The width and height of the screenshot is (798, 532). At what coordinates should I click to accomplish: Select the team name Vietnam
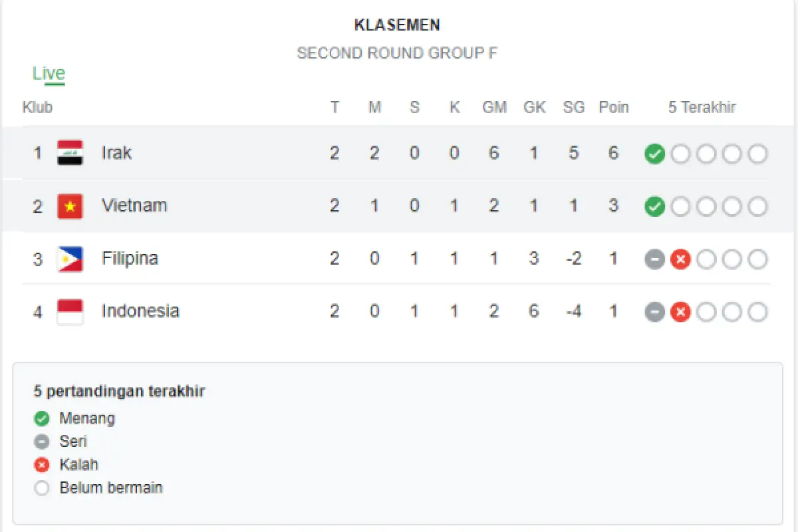(134, 206)
